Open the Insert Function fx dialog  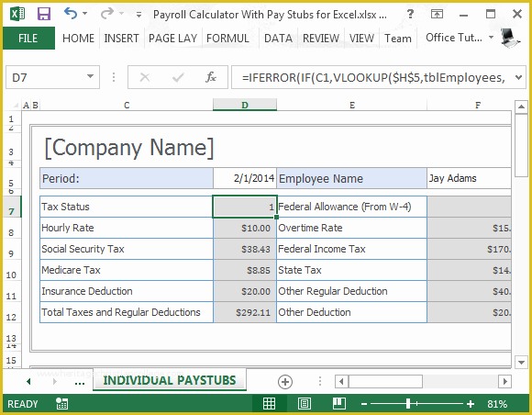(x=211, y=77)
